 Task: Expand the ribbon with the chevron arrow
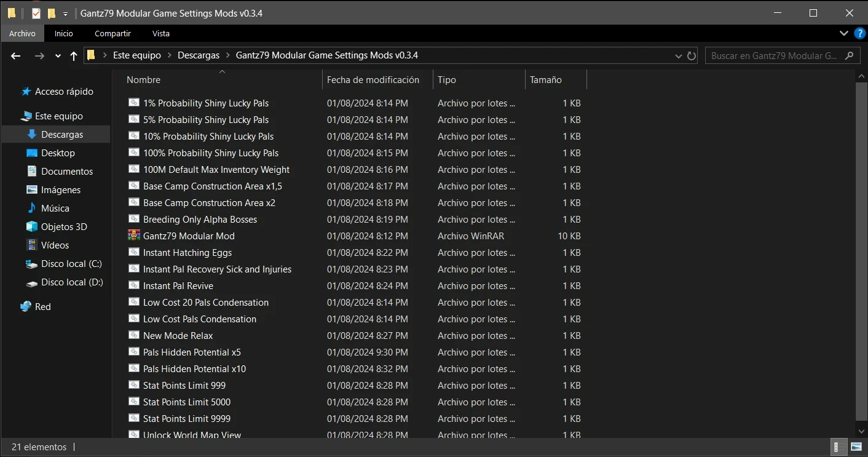(844, 33)
